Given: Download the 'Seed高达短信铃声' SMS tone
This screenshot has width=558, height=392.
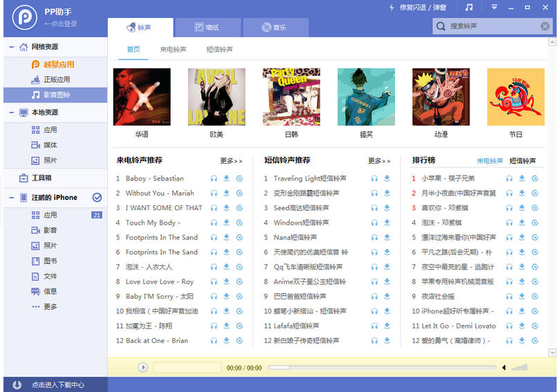Looking at the screenshot, I should (x=387, y=208).
